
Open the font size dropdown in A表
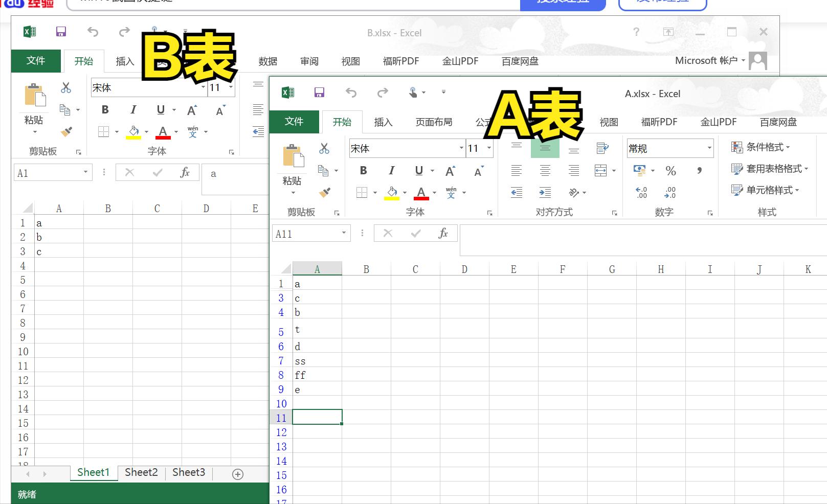click(488, 148)
